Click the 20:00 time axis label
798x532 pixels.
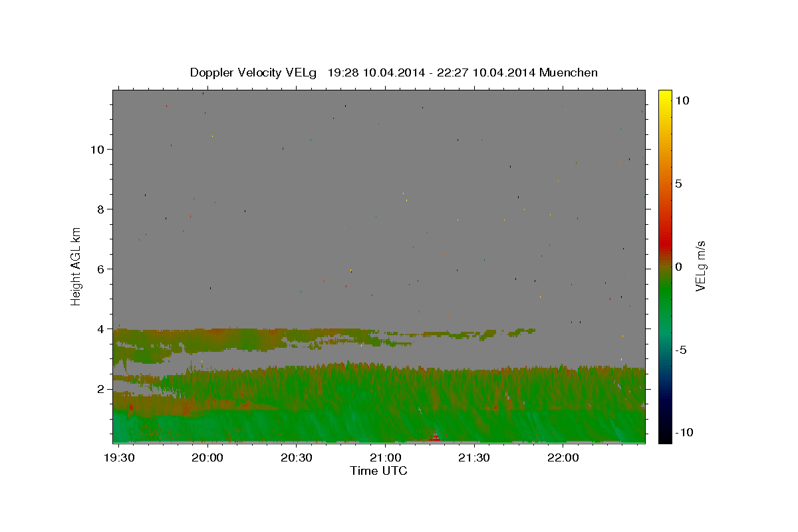coord(207,458)
